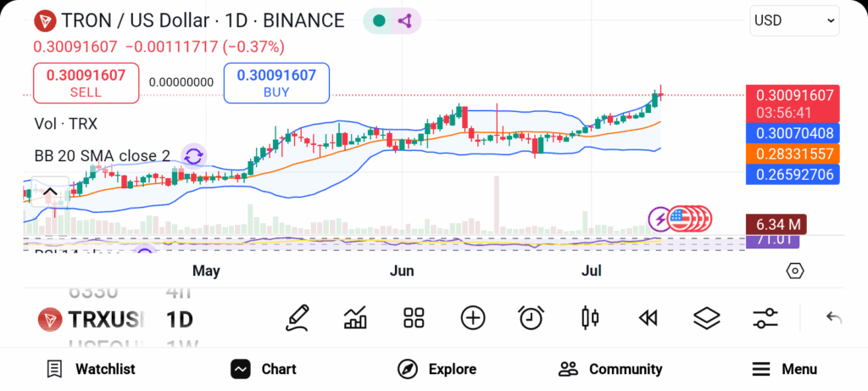Open chart settings sliders icon
This screenshot has height=391, width=868.
point(765,318)
